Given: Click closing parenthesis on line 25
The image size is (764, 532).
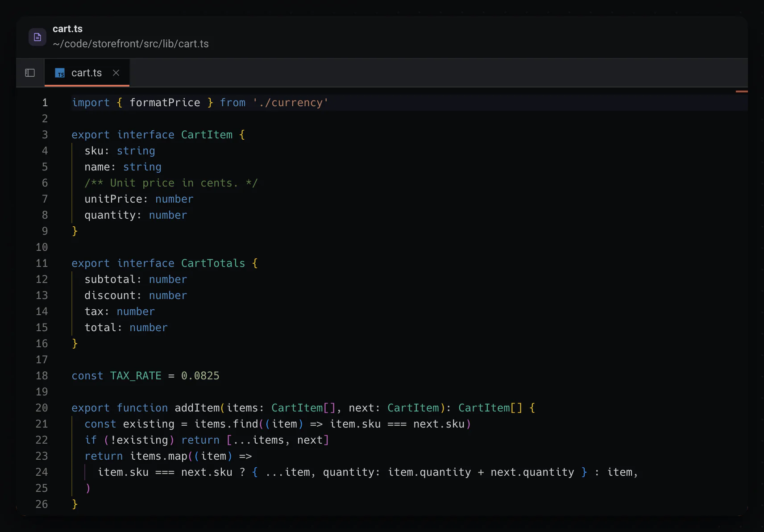Looking at the screenshot, I should point(88,488).
